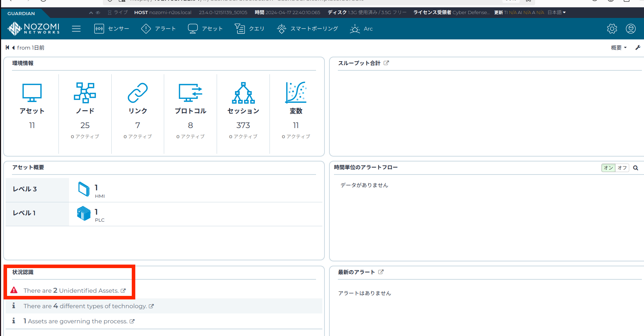The height and width of the screenshot is (336, 644).
Task: Open the 4 different types of technology link
Action: coord(88,306)
